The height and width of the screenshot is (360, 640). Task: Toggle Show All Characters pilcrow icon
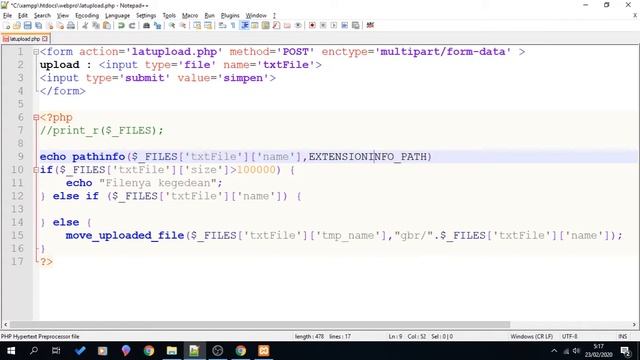point(233,25)
